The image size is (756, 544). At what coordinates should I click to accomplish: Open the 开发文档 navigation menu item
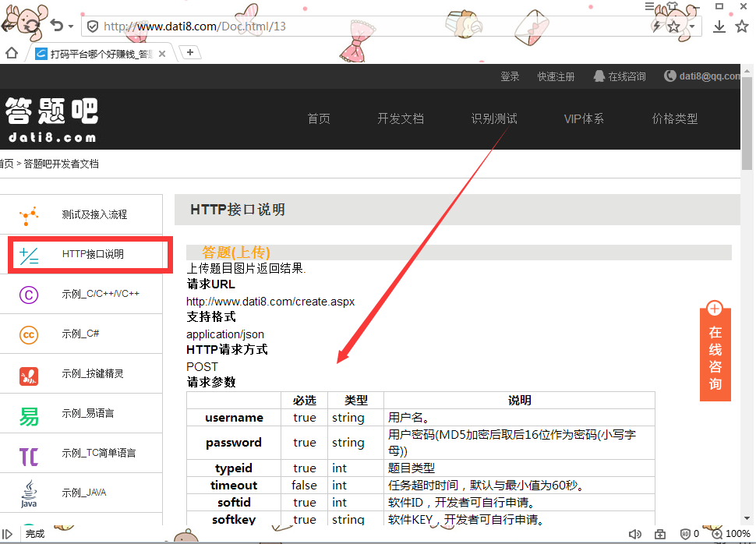pos(400,118)
